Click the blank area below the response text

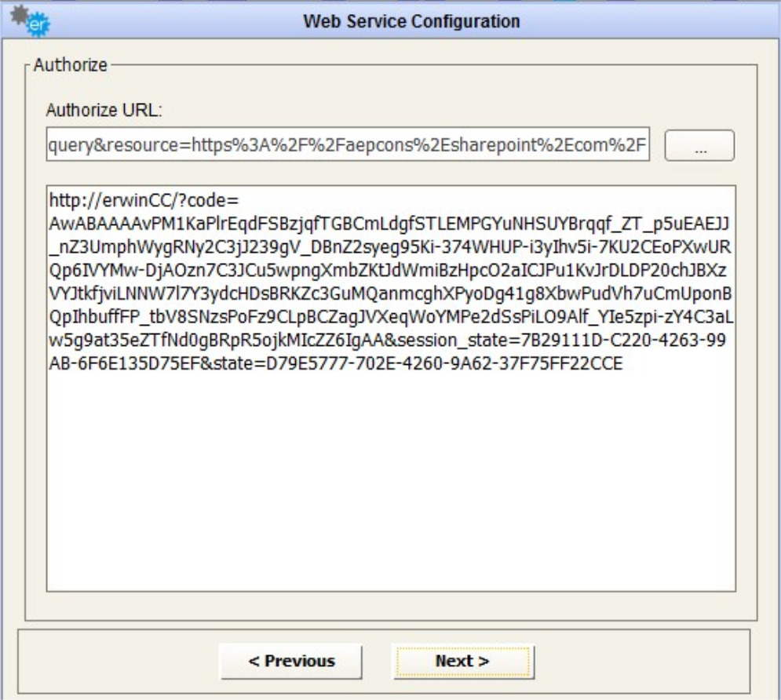391,487
